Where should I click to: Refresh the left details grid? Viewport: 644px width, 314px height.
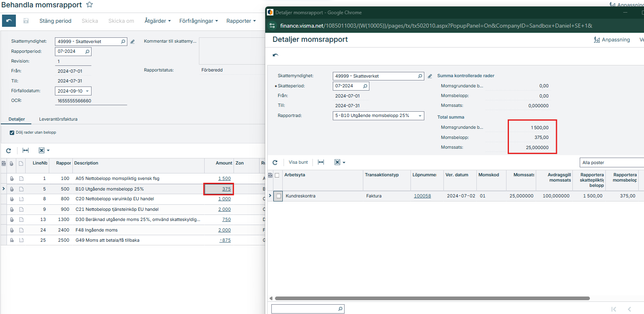tap(9, 150)
